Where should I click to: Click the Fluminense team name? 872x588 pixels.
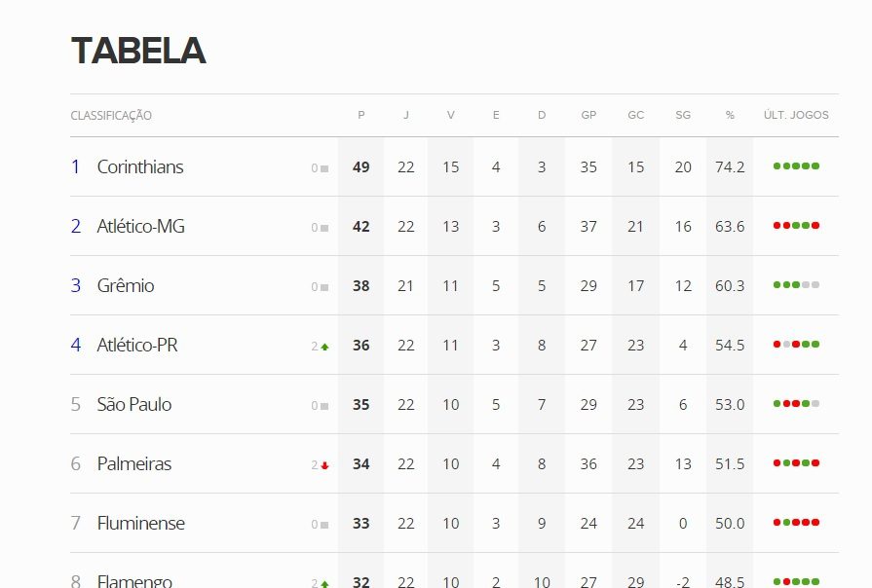tap(141, 524)
